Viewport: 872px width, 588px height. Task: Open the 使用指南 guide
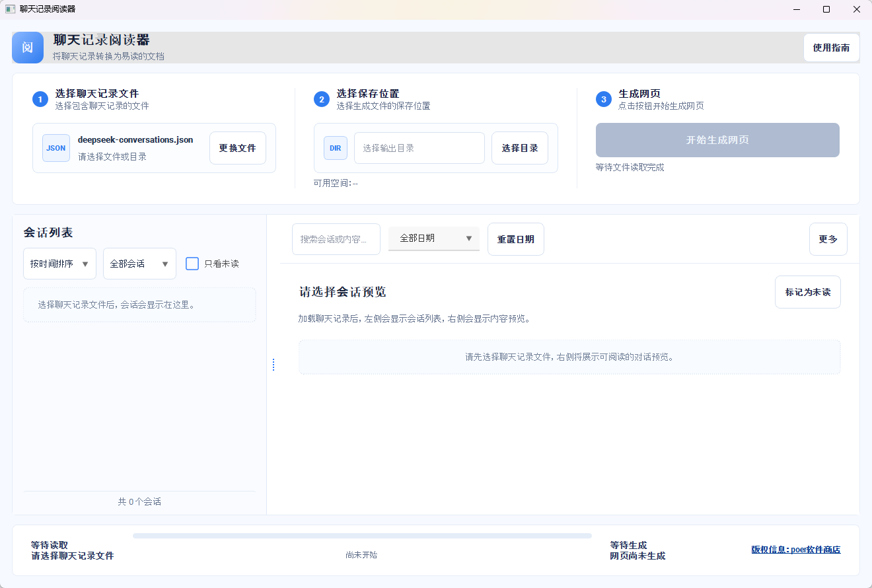831,48
